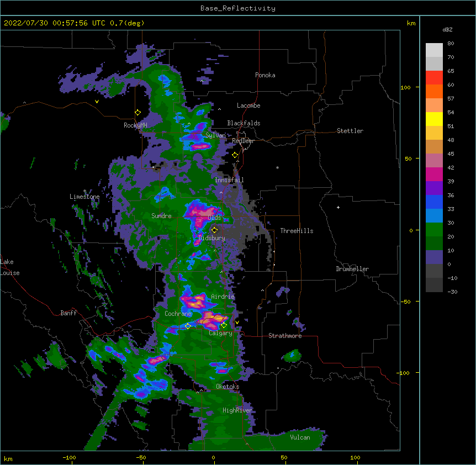The height and width of the screenshot is (465, 476).
Task: Click the asterisk marker east of Innisfail
Action: coord(277,167)
